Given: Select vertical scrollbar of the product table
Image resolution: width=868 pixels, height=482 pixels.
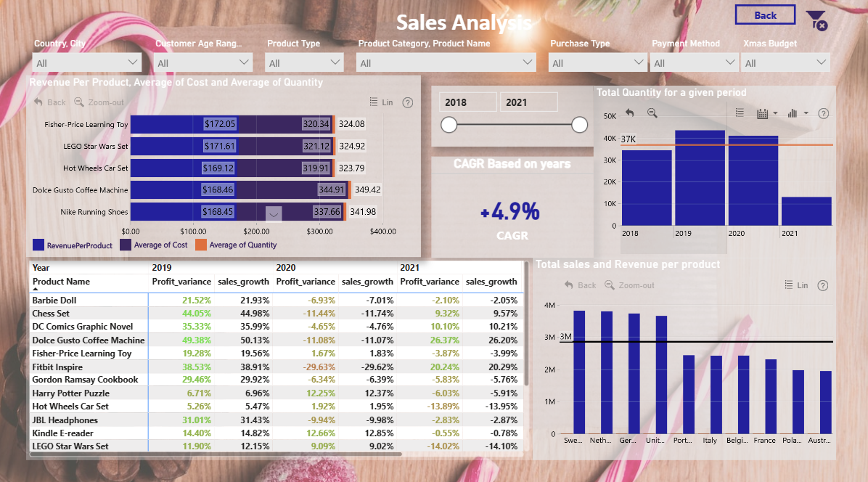Looking at the screenshot, I should pyautogui.click(x=526, y=324).
